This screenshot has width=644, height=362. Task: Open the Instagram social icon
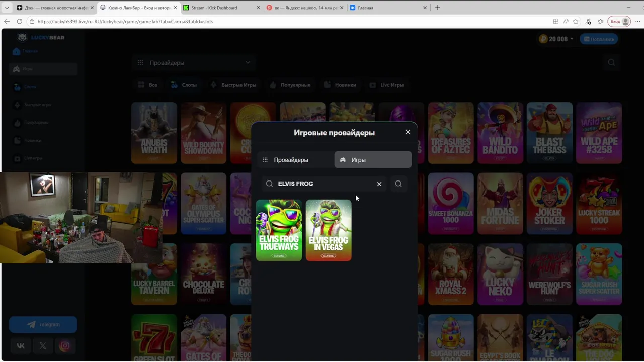tap(65, 346)
